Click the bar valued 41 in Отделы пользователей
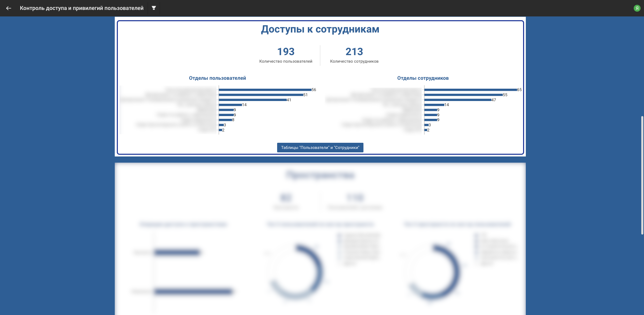Viewport: 644px width, 315px height. (252, 100)
